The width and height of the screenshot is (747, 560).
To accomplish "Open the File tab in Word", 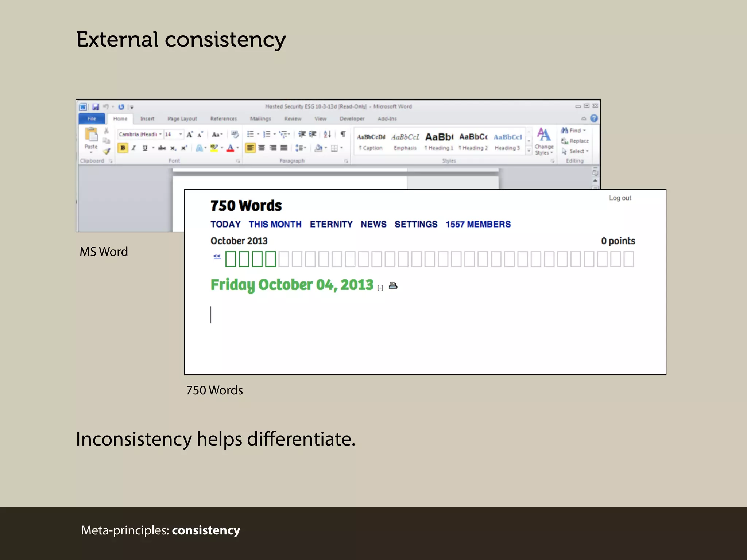I will coord(92,119).
